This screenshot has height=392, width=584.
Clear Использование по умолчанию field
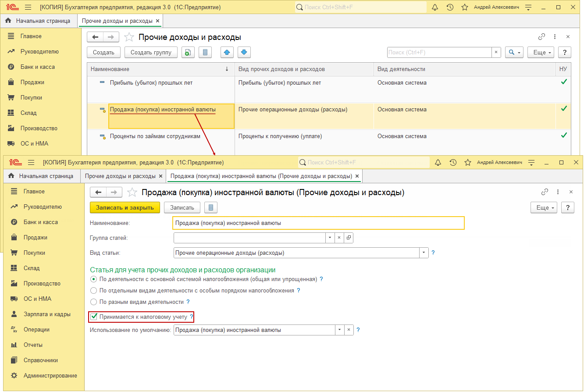click(349, 330)
